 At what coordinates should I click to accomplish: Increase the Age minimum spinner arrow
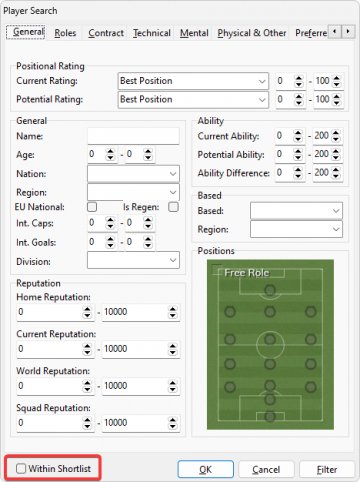(x=110, y=151)
